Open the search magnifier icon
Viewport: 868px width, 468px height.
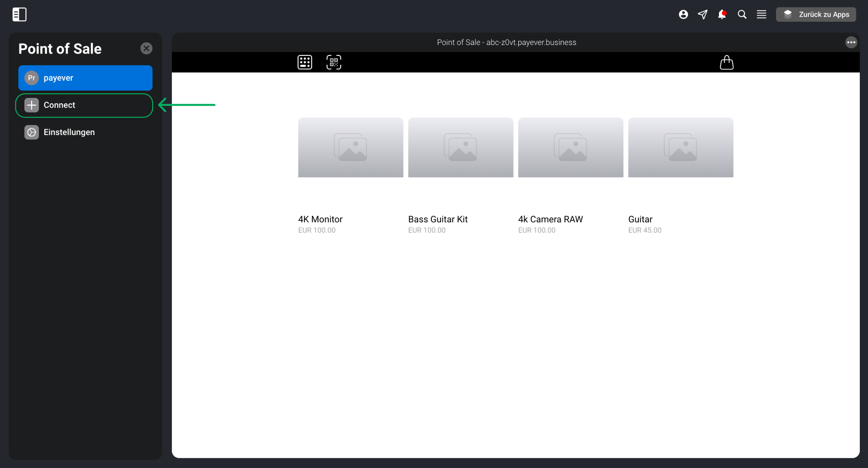[742, 14]
